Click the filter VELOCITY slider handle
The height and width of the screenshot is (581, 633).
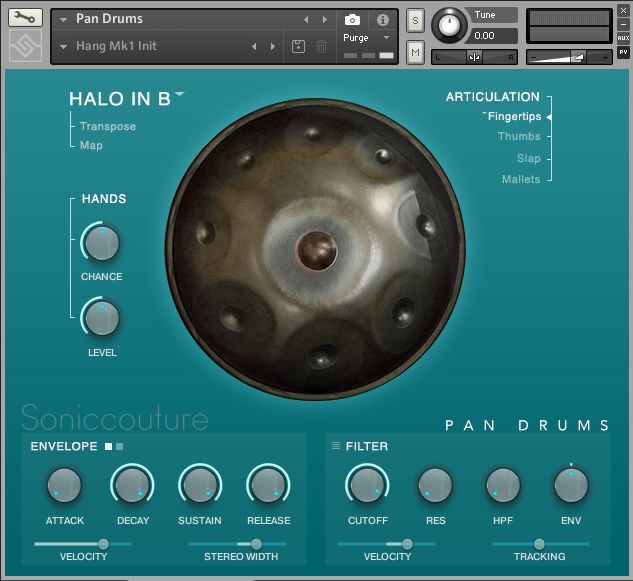tap(407, 544)
